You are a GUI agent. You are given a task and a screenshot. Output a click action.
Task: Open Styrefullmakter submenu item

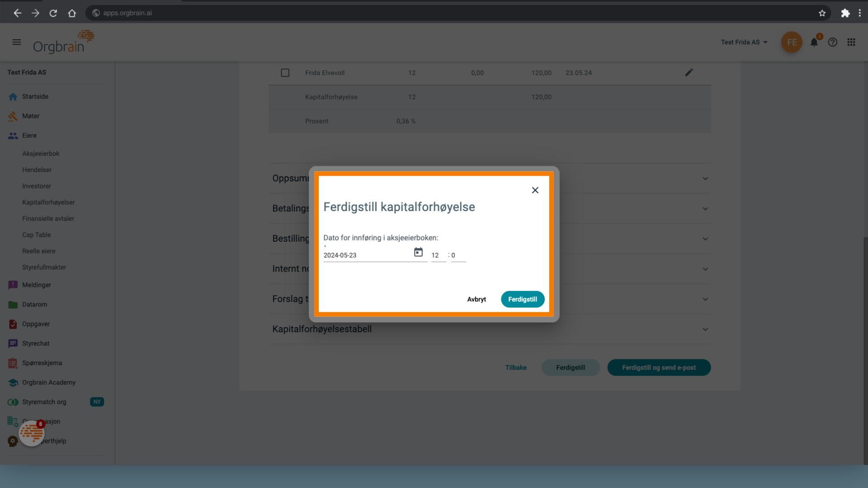point(44,267)
